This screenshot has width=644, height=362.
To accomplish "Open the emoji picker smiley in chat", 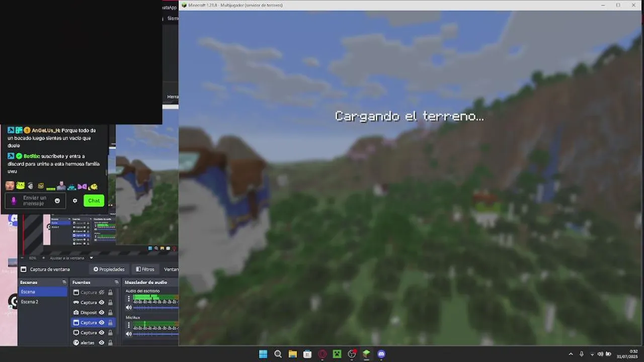I will (57, 201).
